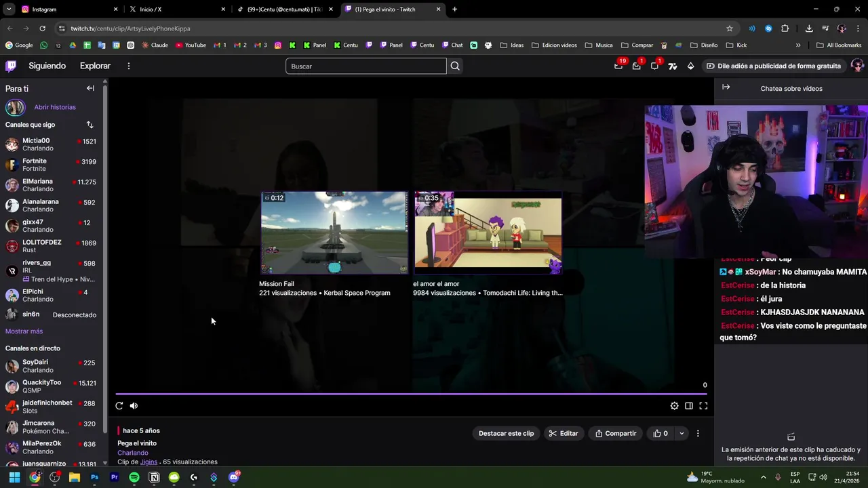
Task: Play the el amor el amor thumbnail
Action: [x=488, y=232]
